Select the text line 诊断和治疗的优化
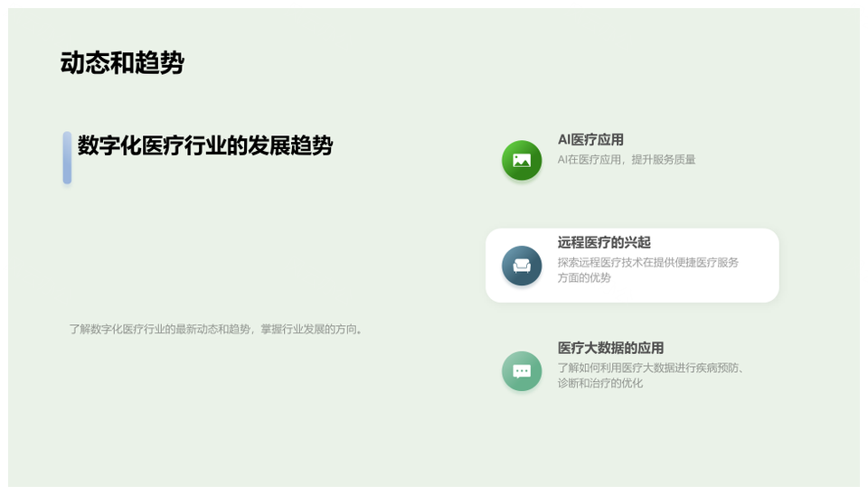Screen dimensions: 868x495 coord(599,383)
